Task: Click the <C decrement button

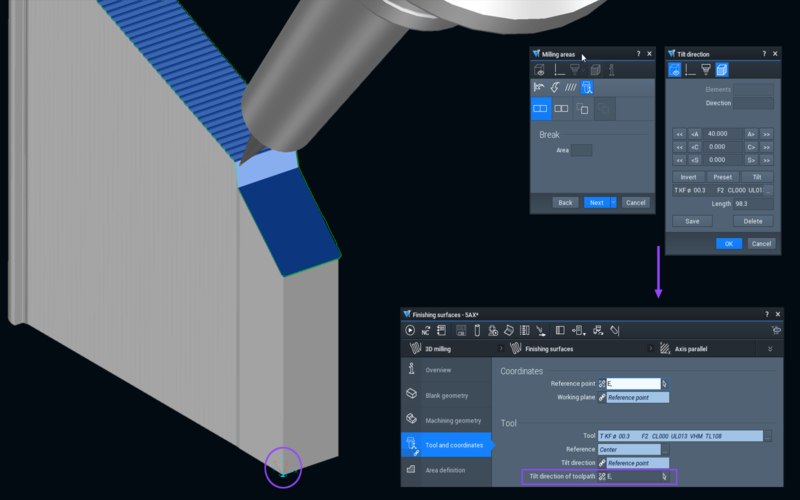Action: point(695,147)
